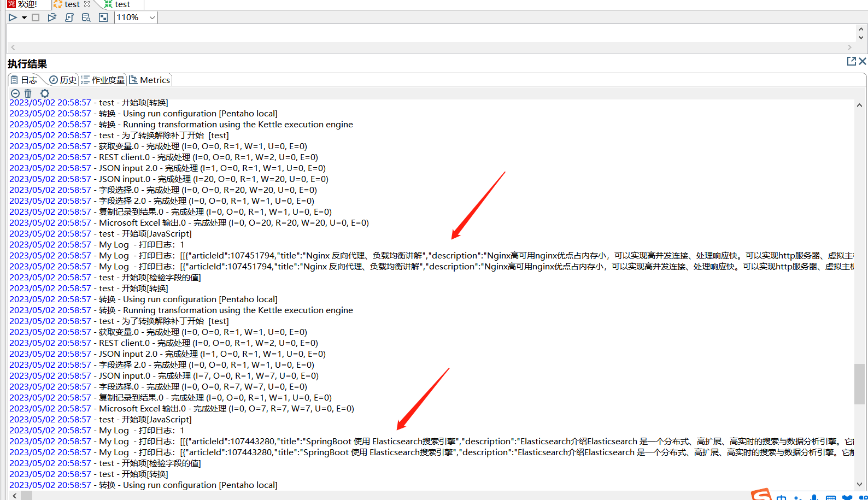Click the explore database icon
Image resolution: width=868 pixels, height=500 pixels.
tap(86, 17)
